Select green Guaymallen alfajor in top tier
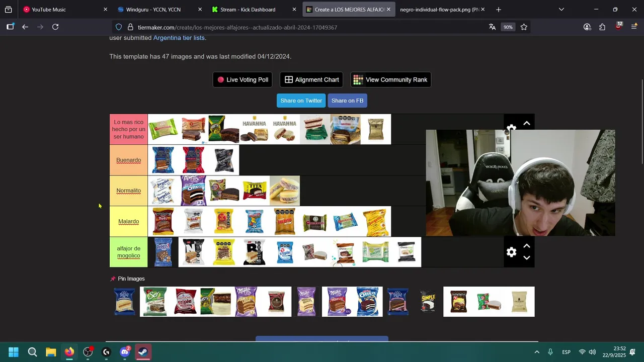 click(163, 129)
